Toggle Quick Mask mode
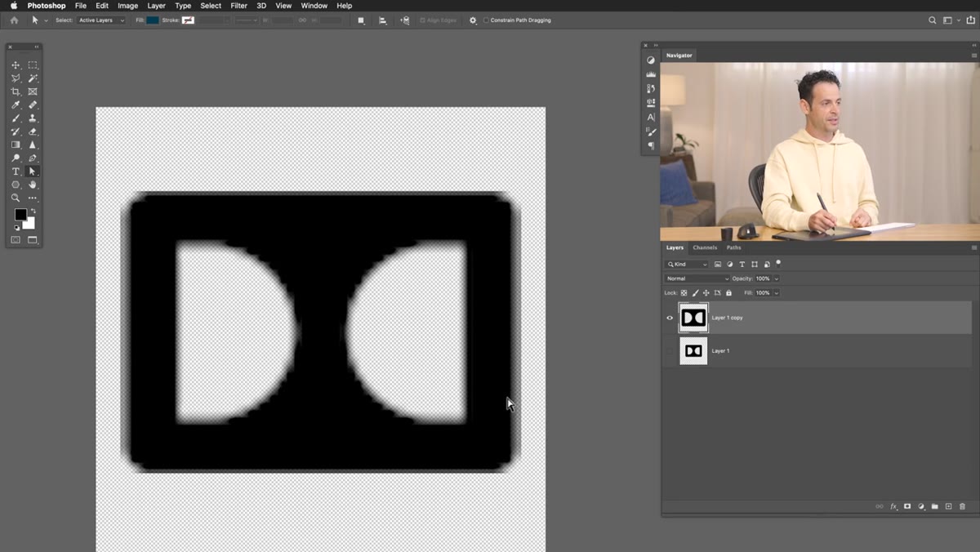The width and height of the screenshot is (980, 552). [16, 240]
